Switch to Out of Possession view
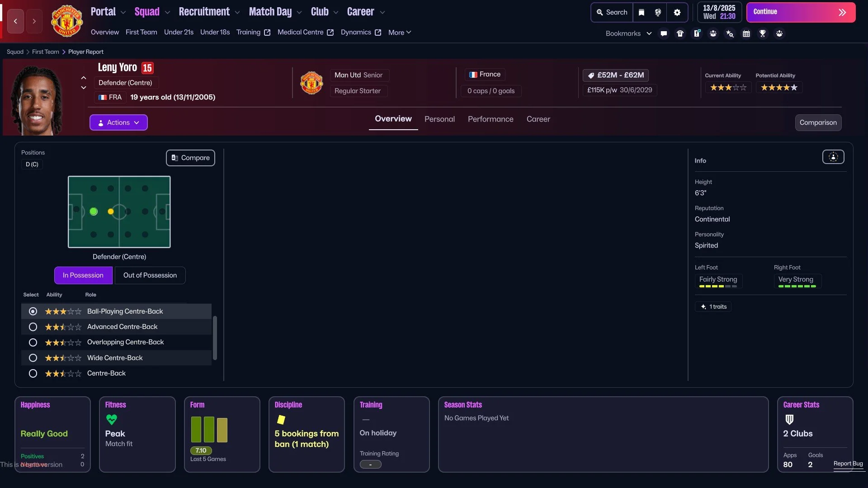The image size is (868, 488). pos(150,275)
